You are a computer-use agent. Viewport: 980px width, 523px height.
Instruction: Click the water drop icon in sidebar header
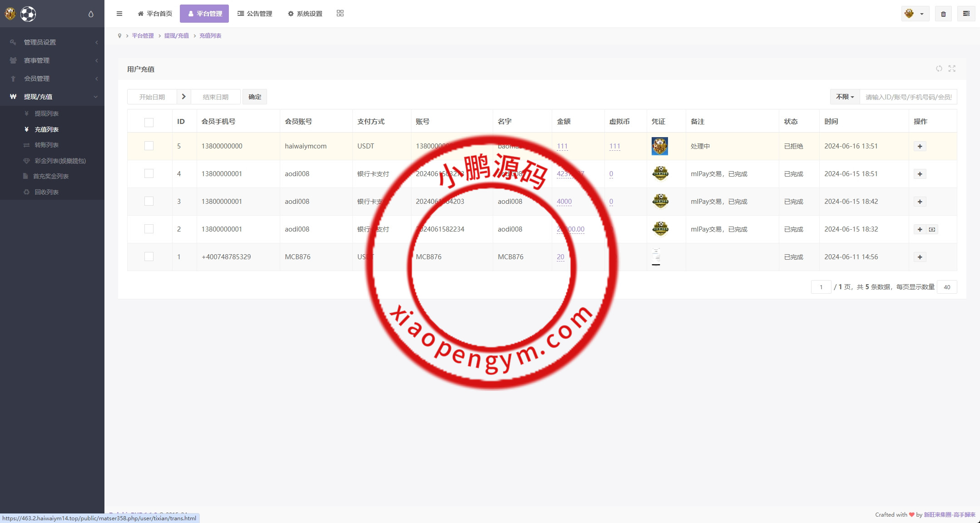(x=91, y=14)
